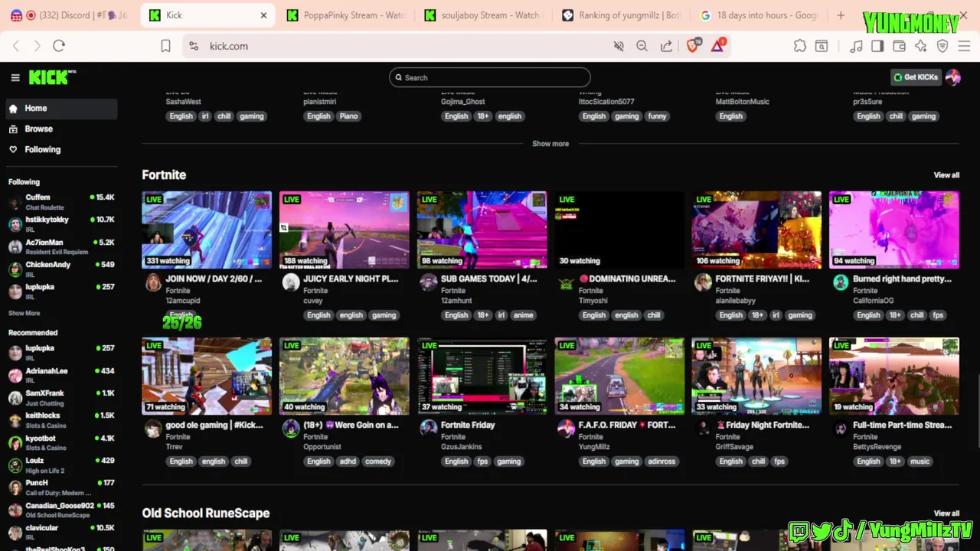Open the Brave VPN shield icon
Viewport: 980px width, 551px height.
pos(942,46)
